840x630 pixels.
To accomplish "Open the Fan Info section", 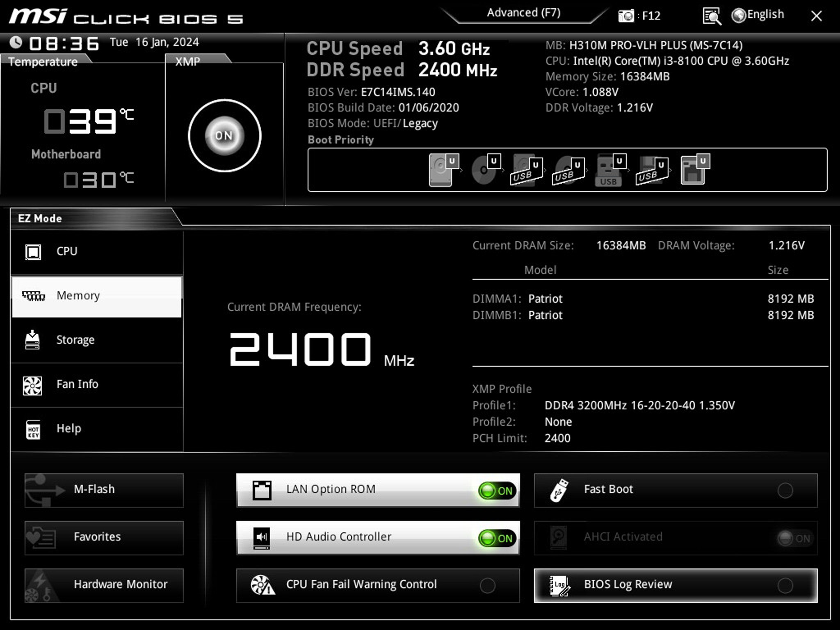I will [x=97, y=384].
